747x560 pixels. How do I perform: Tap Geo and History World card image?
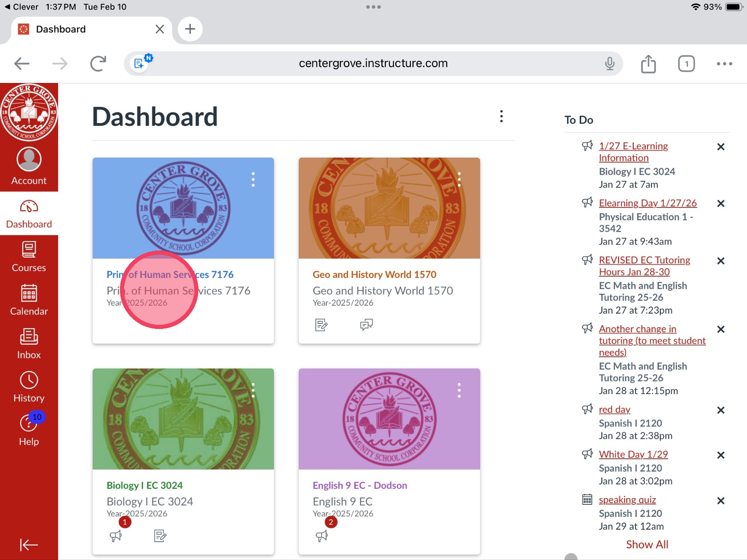389,208
